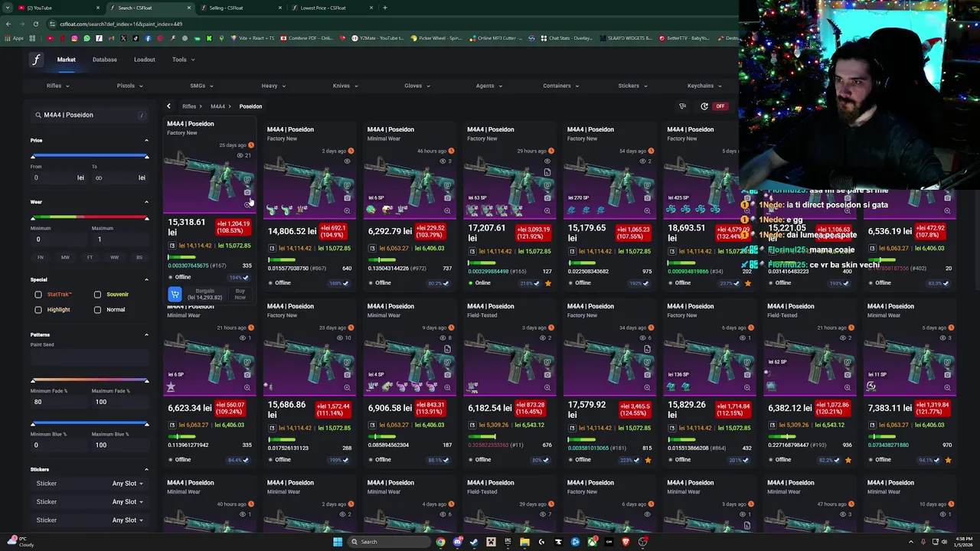Open description note icon on the 17,207.61 lei listing
The height and width of the screenshot is (551, 980).
(x=547, y=173)
